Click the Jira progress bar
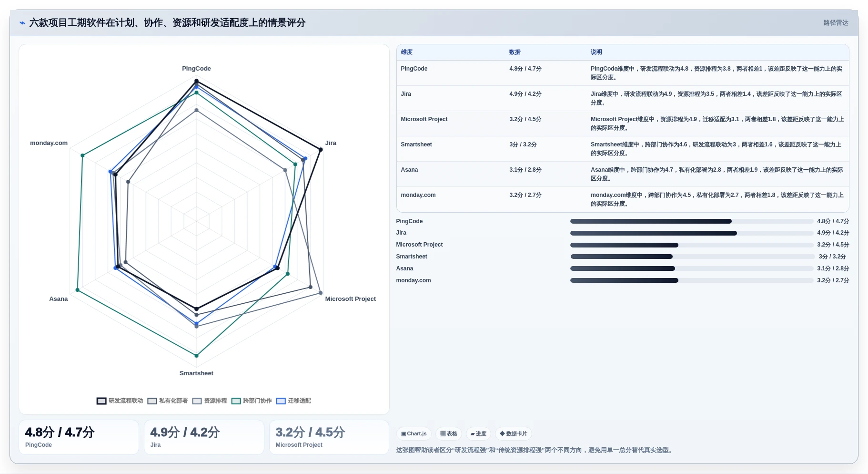The image size is (868, 474). click(692, 233)
